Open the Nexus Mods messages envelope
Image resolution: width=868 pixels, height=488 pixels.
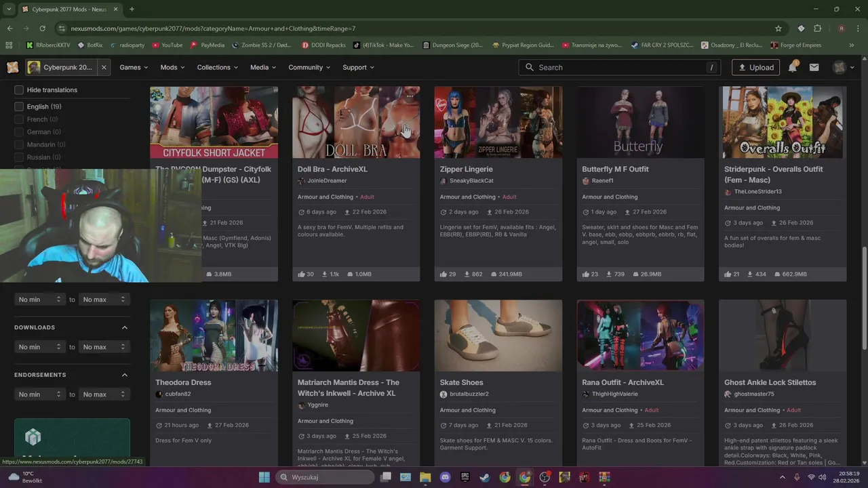814,67
